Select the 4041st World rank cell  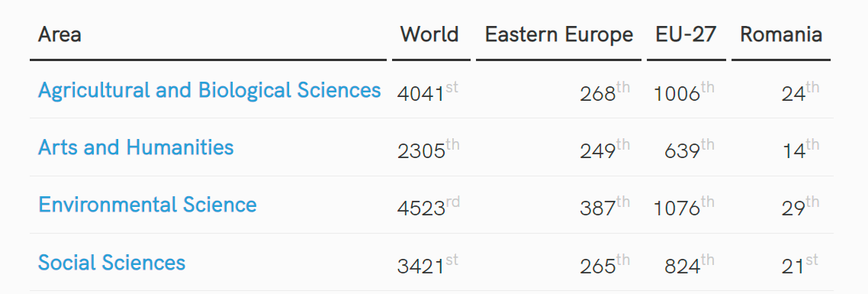coord(427,92)
